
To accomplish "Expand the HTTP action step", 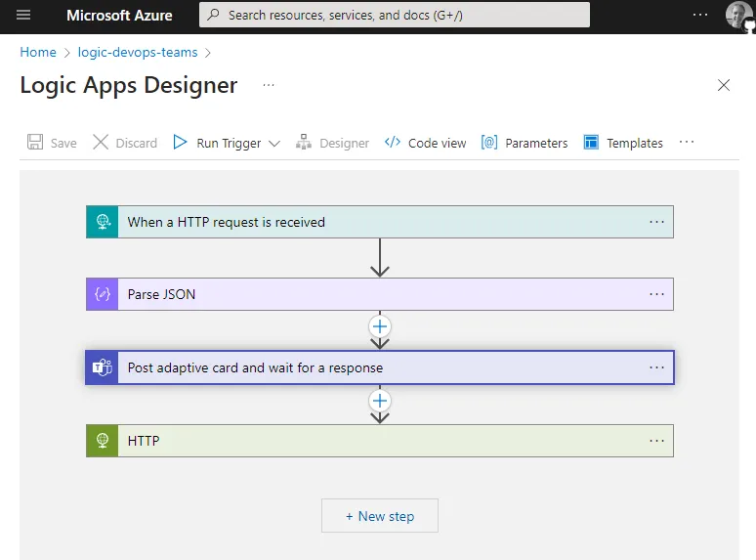I will 380,441.
